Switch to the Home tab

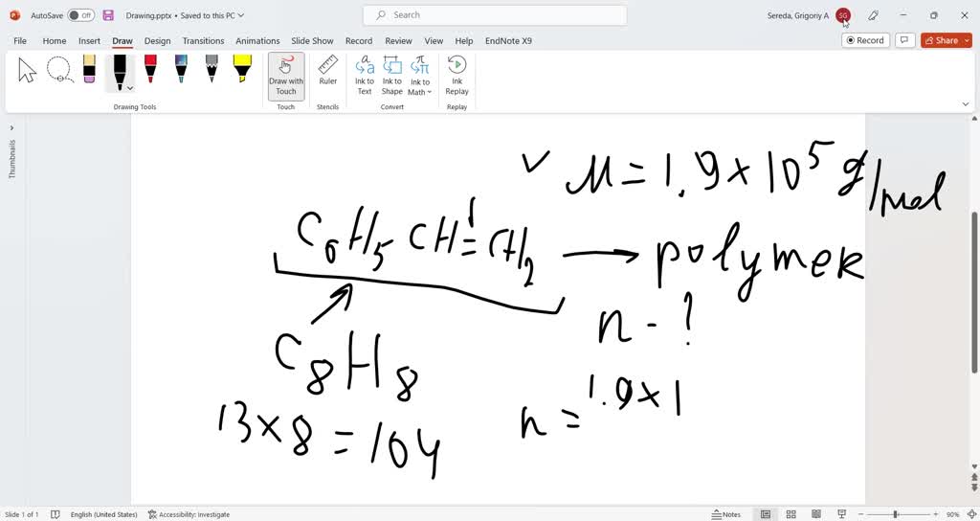click(x=55, y=40)
